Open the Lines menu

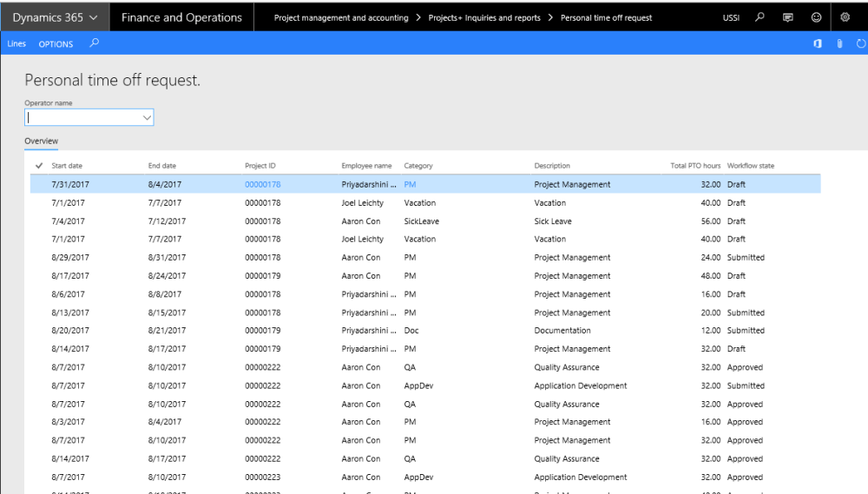[16, 43]
